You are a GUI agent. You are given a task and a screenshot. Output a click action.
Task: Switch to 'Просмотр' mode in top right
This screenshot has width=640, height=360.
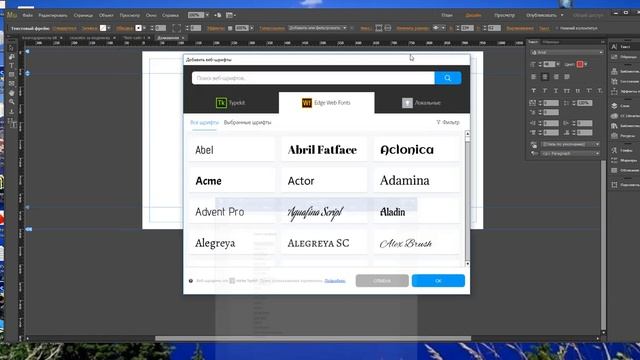(504, 15)
